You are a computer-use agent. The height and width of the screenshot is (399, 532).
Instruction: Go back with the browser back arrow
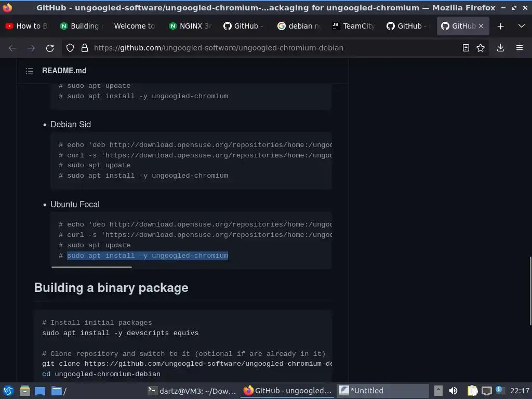12,48
